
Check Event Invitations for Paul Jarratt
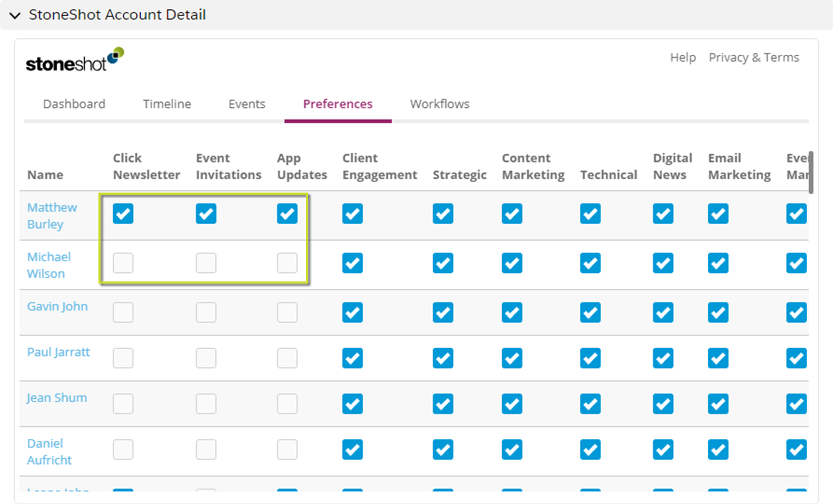(206, 358)
